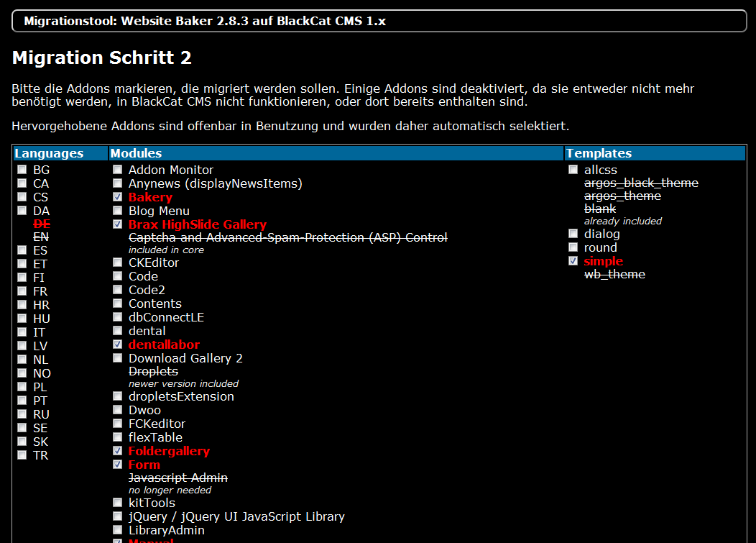Click the struck-through argos_theme template entry
Viewport: 756px width, 543px height.
click(x=622, y=196)
